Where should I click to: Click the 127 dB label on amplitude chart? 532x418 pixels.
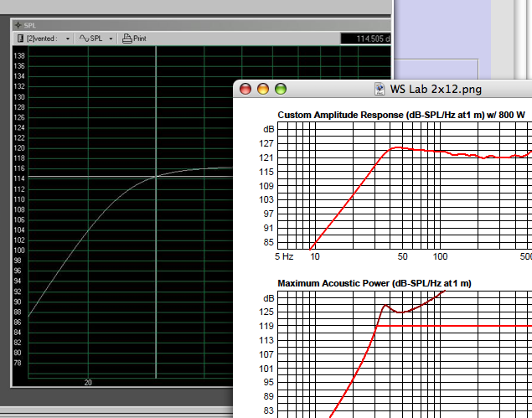pyautogui.click(x=266, y=143)
